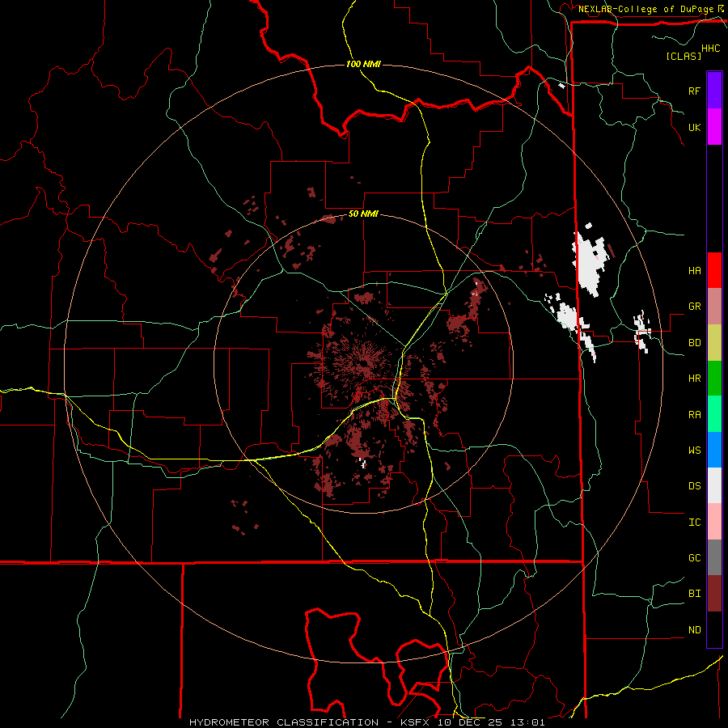Pick the HR green legend swatch
728x728 pixels.
714,378
